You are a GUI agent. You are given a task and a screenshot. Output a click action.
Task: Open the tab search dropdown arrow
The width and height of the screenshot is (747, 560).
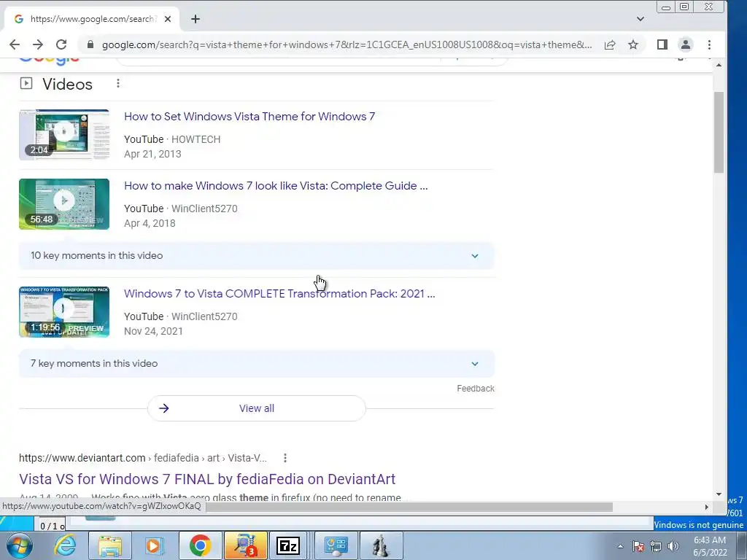point(640,19)
